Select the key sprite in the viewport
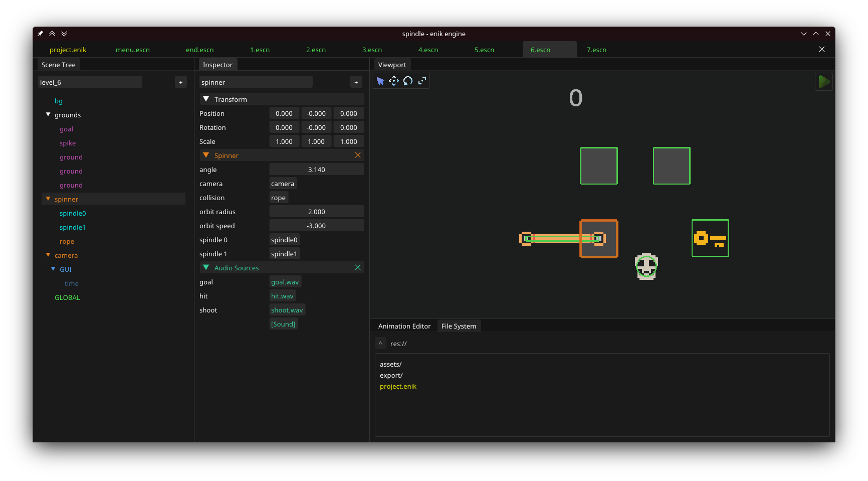Viewport: 868px width, 481px height. pyautogui.click(x=710, y=238)
